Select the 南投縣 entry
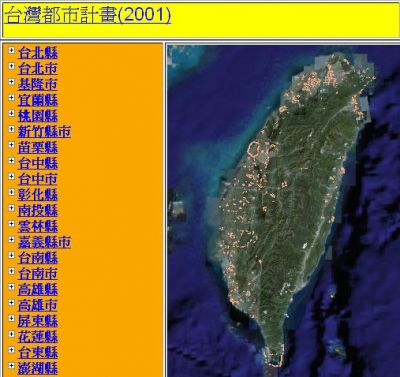The width and height of the screenshot is (400, 377). point(38,210)
